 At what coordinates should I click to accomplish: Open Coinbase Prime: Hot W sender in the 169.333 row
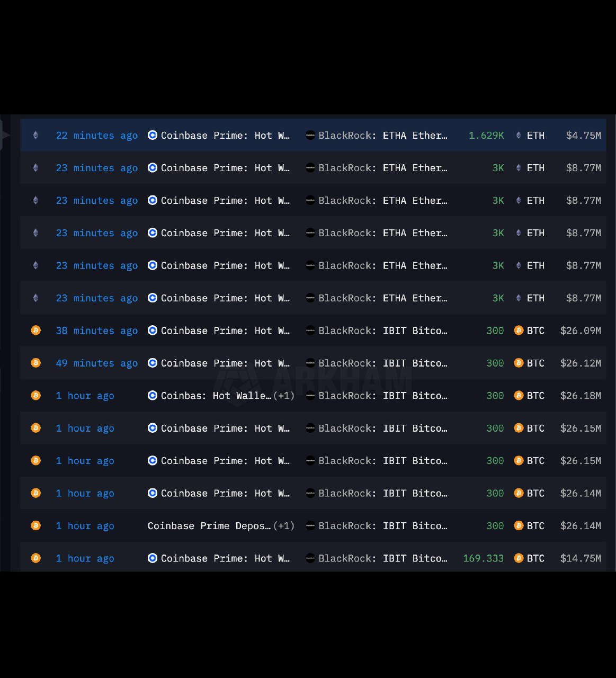(225, 558)
